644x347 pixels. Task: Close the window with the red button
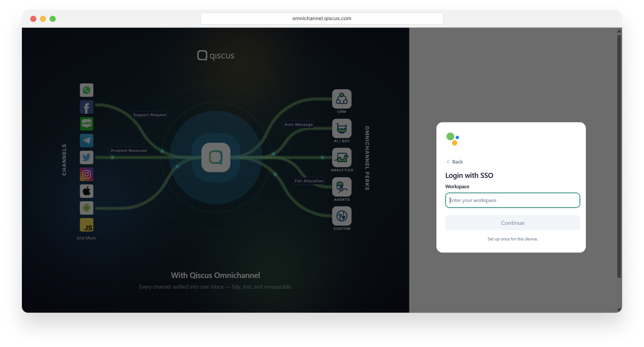tap(33, 19)
